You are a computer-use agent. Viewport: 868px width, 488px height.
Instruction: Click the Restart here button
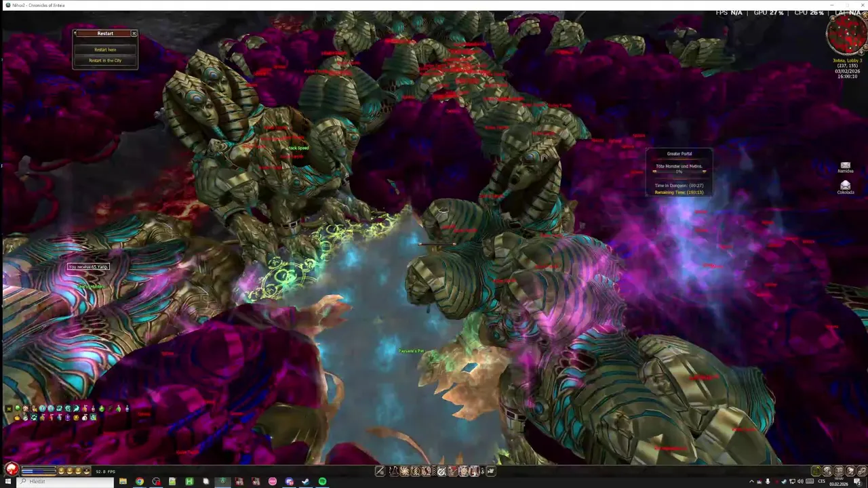pos(105,49)
